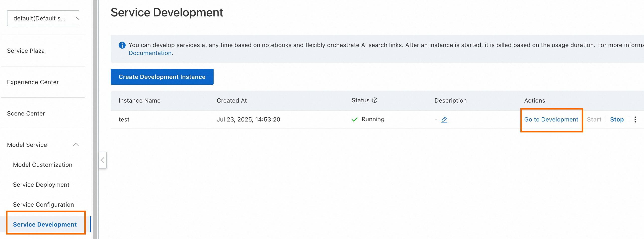Stop the running test instance

pyautogui.click(x=617, y=119)
